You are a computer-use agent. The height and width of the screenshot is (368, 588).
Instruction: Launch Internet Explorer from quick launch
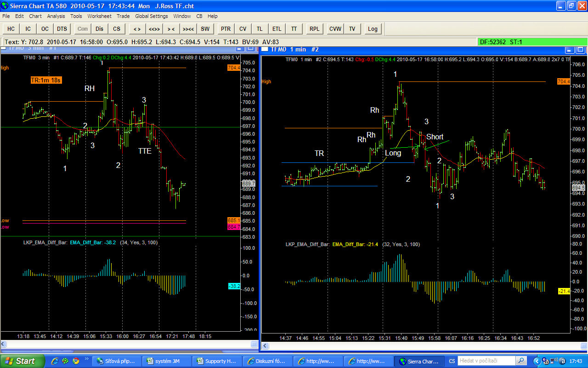(x=55, y=361)
